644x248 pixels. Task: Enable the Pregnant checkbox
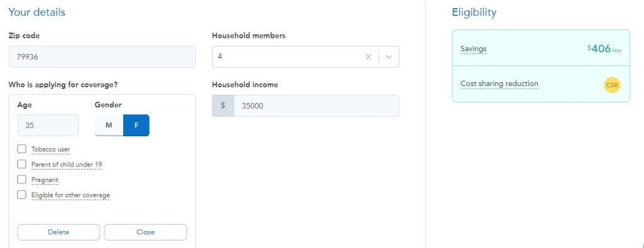click(x=22, y=179)
